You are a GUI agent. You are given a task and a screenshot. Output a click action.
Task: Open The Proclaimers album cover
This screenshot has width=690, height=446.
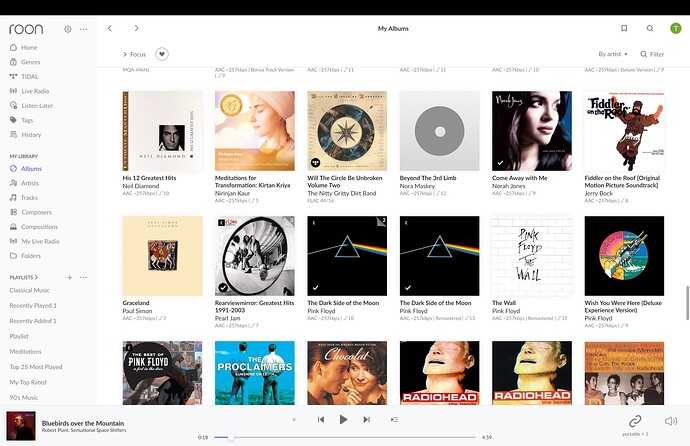pos(255,373)
